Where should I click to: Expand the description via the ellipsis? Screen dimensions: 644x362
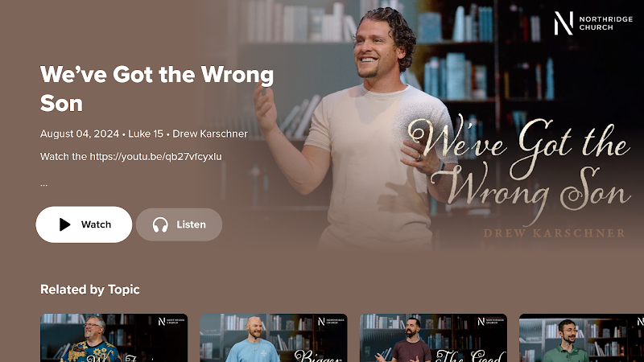click(x=44, y=185)
